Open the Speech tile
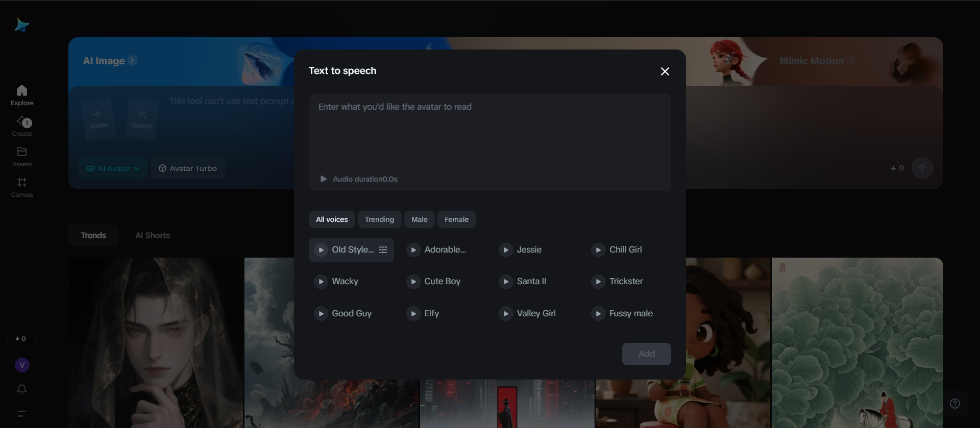Viewport: 980px width, 428px height. (141, 119)
